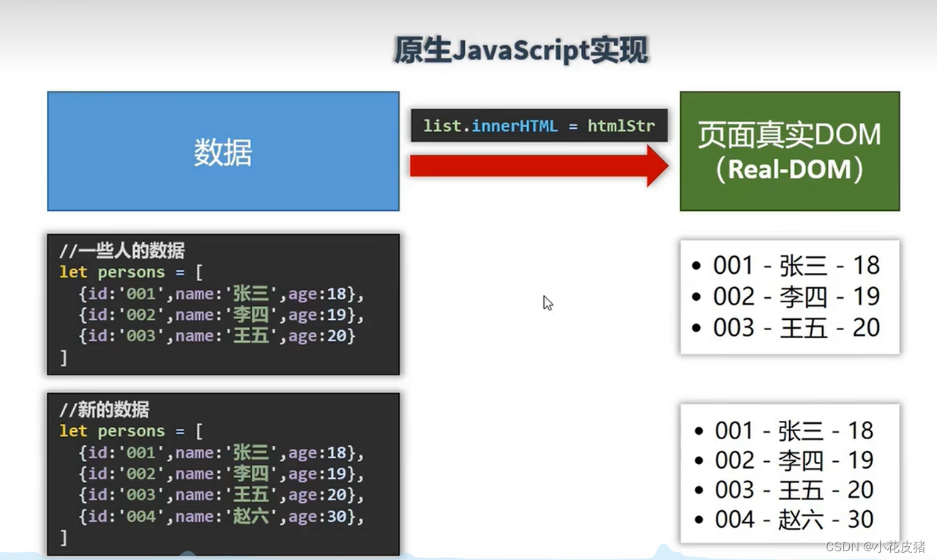Select the blue 数据 box
The height and width of the screenshot is (560, 937).
click(223, 152)
